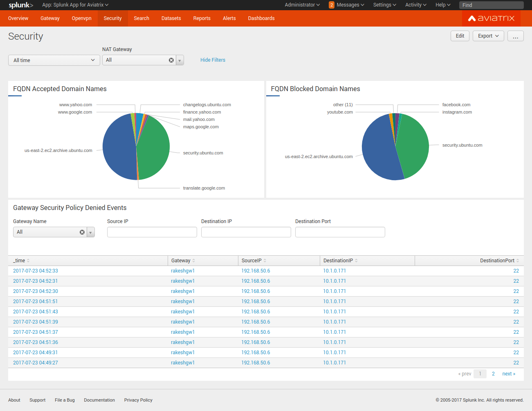Click rakeshgw1 in the 04:52:31 row
This screenshot has height=411, width=532.
click(x=183, y=281)
